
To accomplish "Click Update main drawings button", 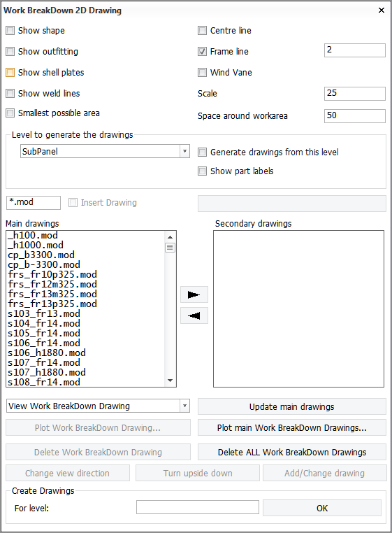I will click(x=292, y=406).
